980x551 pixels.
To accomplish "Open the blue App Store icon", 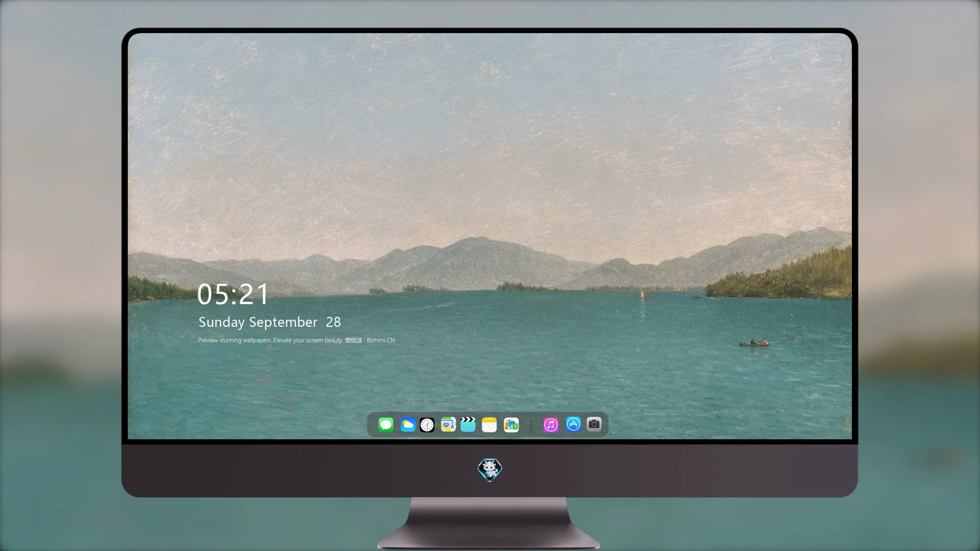I will (573, 424).
